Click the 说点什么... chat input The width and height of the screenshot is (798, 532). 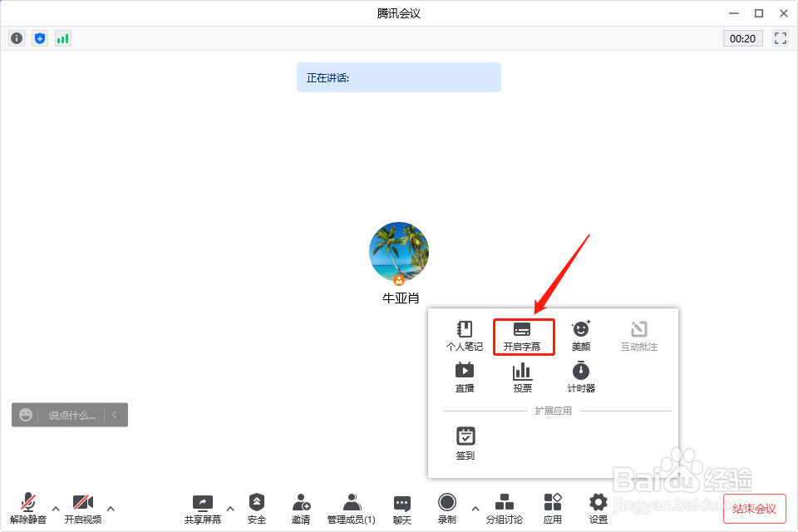[x=71, y=415]
